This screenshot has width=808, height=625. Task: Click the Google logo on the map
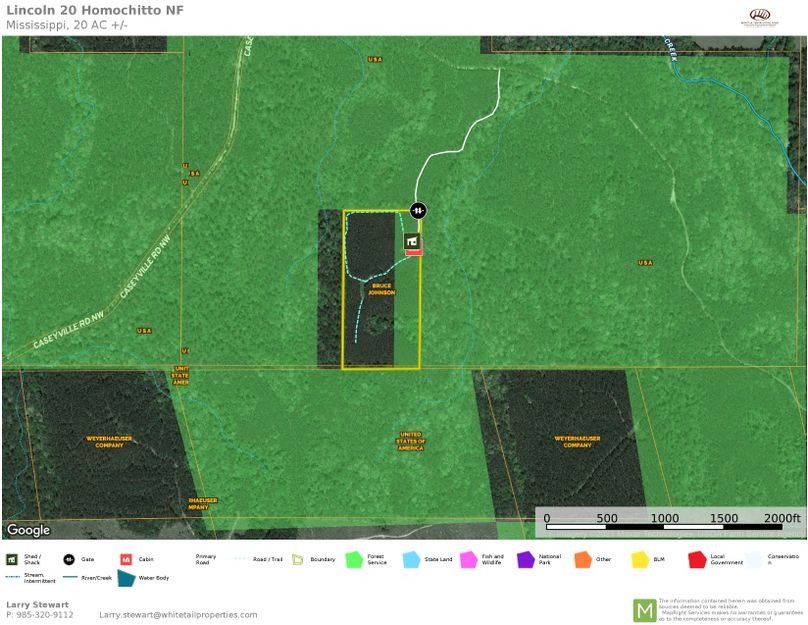coord(27,530)
